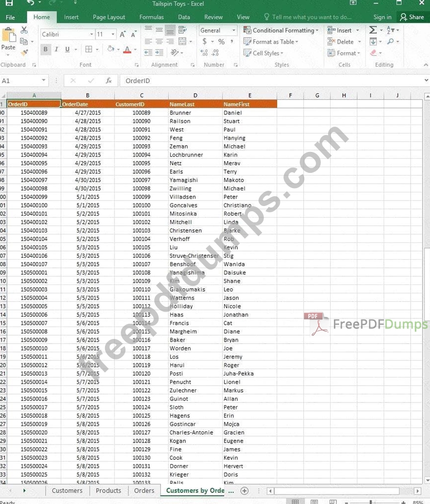Toggle Bold formatting
430x504 pixels.
[x=46, y=49]
